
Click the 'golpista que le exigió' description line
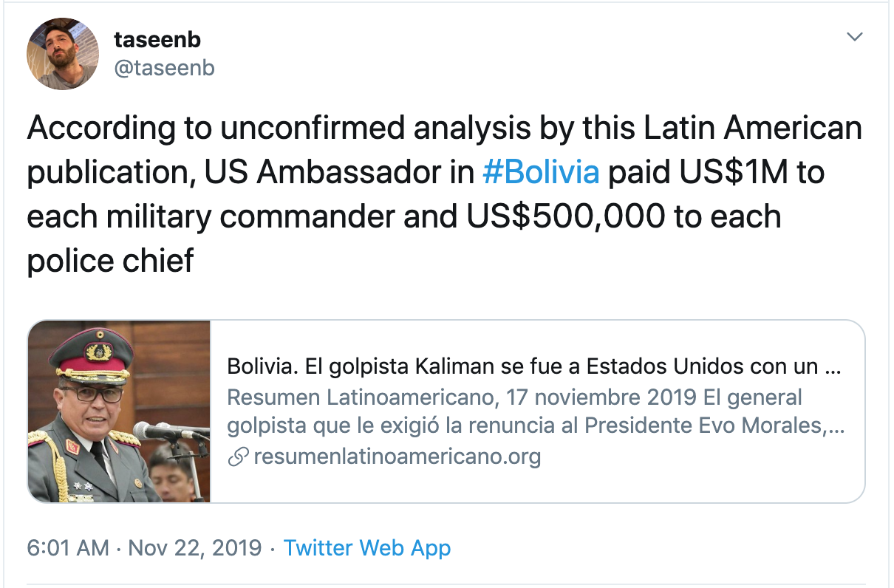click(536, 427)
